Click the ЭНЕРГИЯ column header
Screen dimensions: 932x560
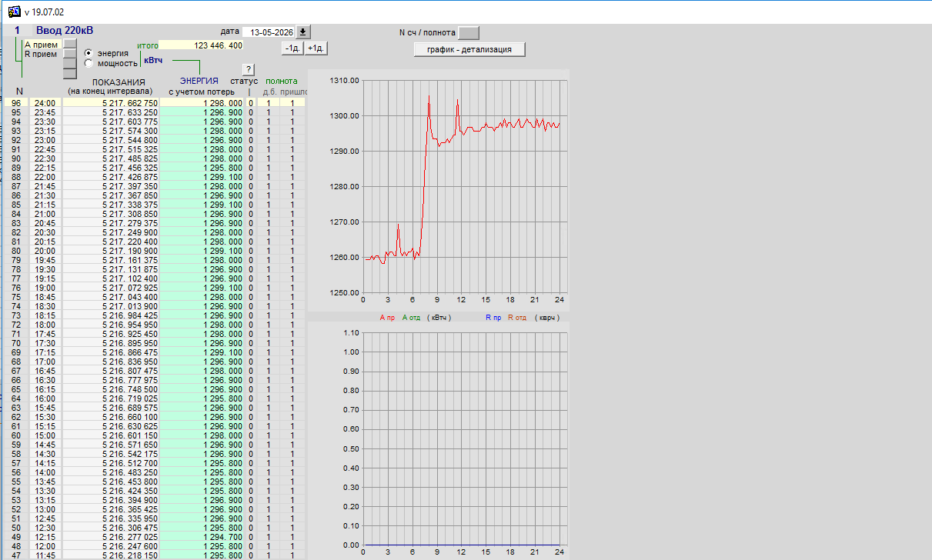point(199,81)
